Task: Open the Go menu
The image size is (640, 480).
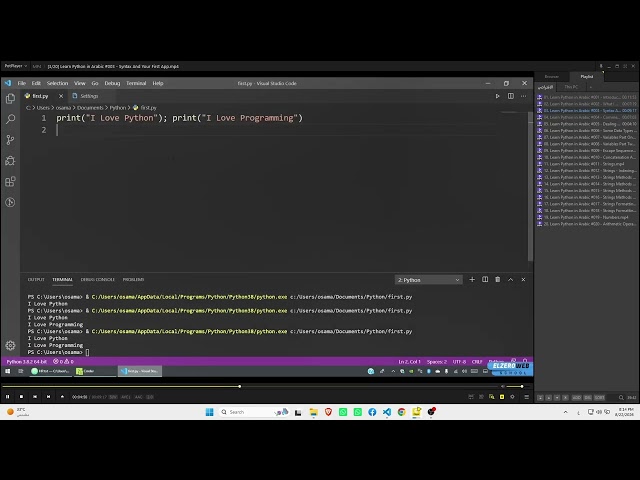Action: coord(95,83)
